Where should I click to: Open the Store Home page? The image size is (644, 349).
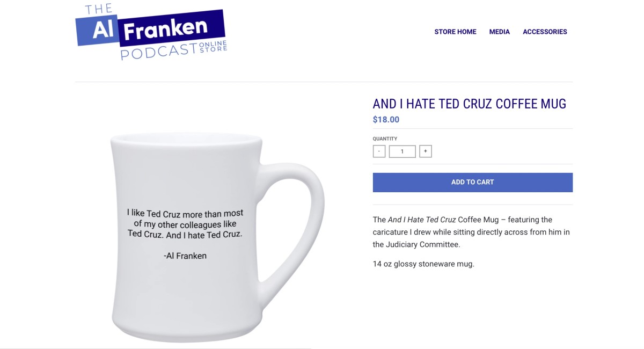click(455, 32)
